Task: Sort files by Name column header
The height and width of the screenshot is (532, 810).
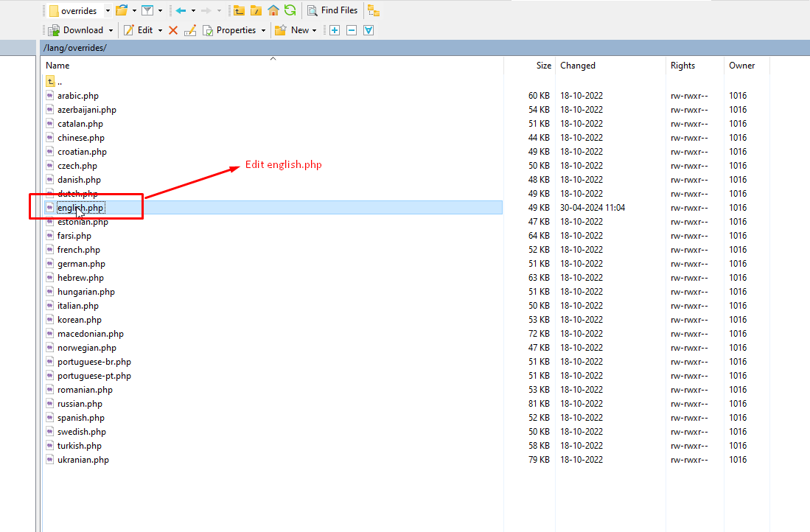Action: (x=57, y=66)
